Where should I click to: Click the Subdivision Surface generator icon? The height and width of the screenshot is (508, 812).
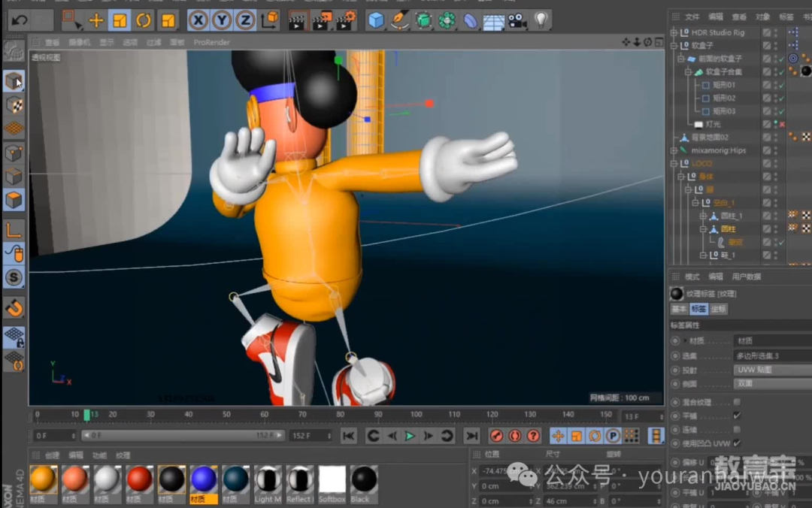pos(423,21)
